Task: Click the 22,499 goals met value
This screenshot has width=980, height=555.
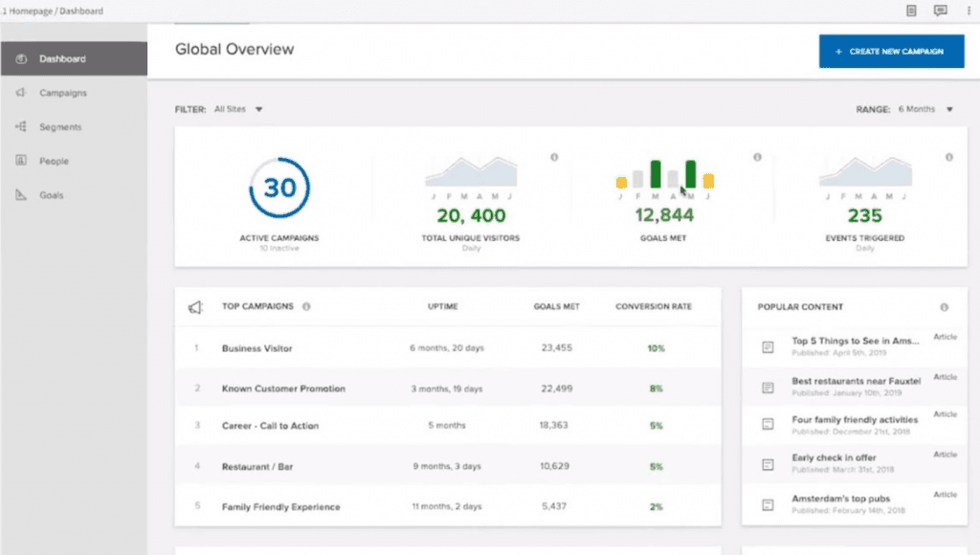Action: [556, 388]
